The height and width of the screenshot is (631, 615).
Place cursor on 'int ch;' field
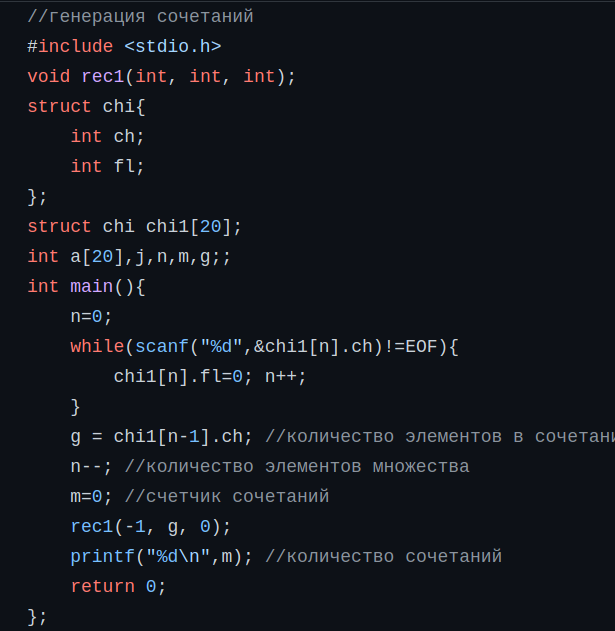pyautogui.click(x=107, y=136)
